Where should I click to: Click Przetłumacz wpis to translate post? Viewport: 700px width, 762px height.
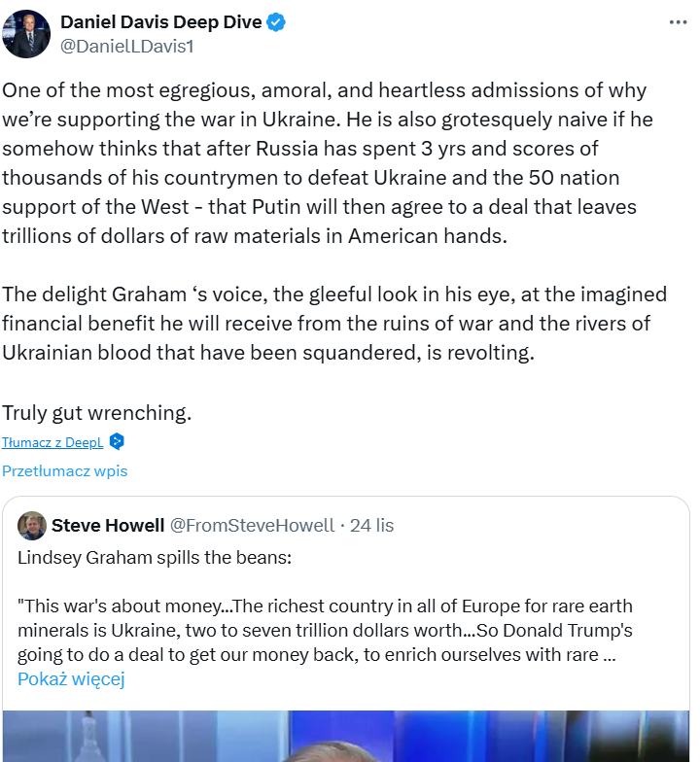coord(64,471)
